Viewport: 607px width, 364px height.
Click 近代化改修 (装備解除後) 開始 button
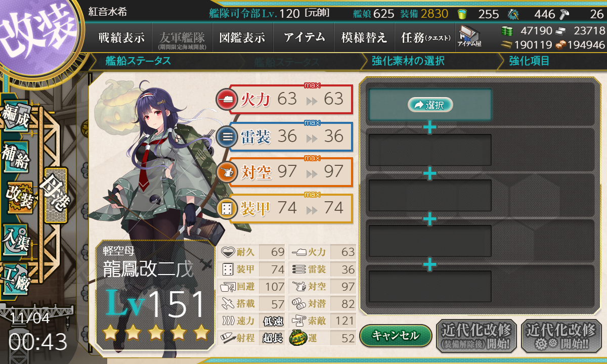point(476,336)
